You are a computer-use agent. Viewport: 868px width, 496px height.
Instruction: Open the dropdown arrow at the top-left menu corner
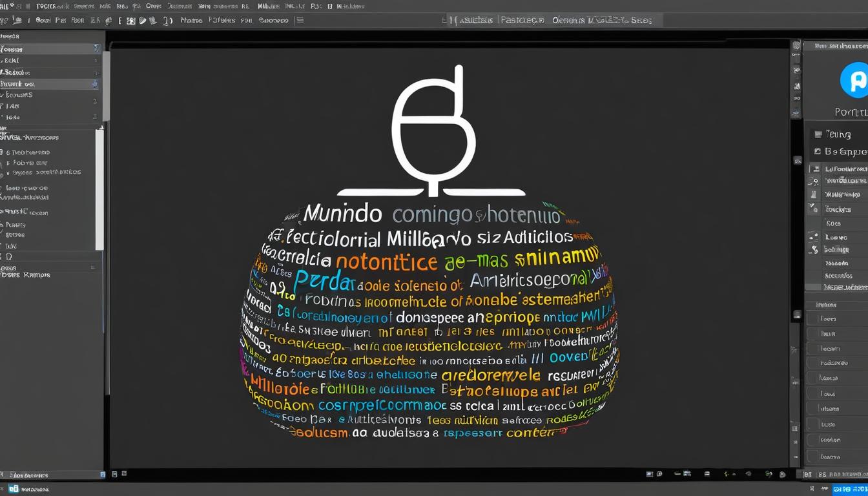point(12,6)
